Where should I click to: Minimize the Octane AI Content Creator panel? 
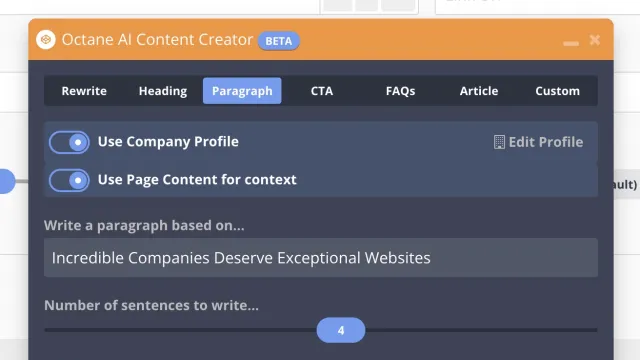571,43
